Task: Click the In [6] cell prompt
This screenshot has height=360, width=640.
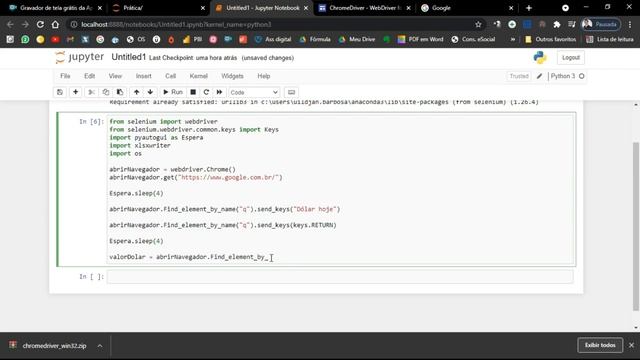Action: pyautogui.click(x=91, y=122)
